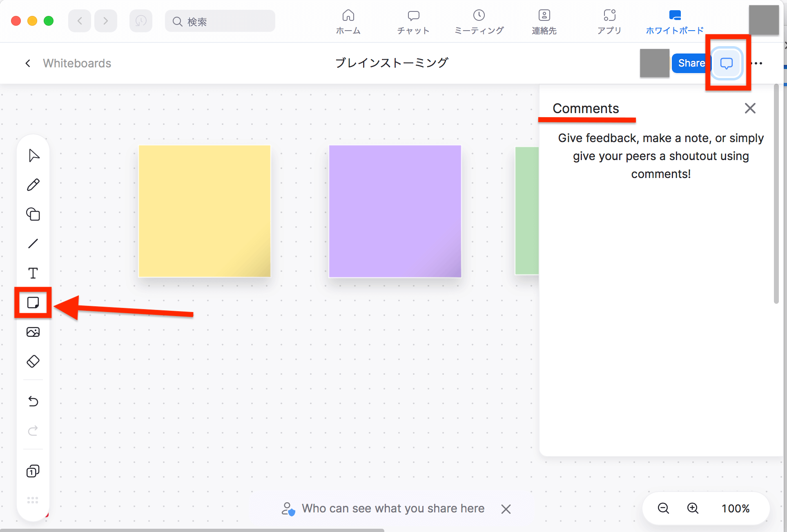Select the line tool
The height and width of the screenshot is (532, 787).
[33, 243]
